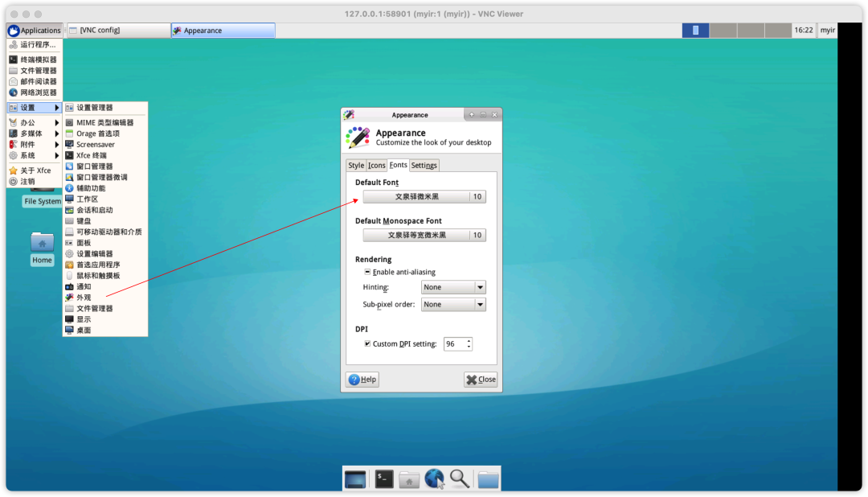The image size is (868, 497).
Task: Switch to the Settings tab
Action: [424, 165]
